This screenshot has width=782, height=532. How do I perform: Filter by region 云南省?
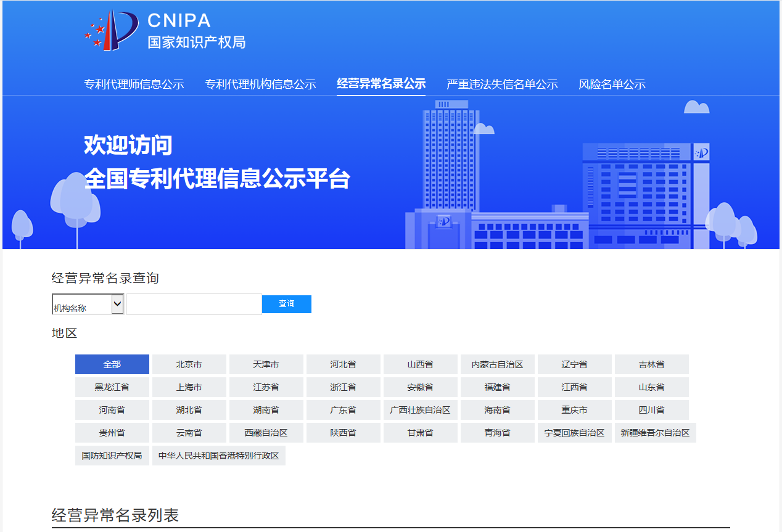(x=189, y=433)
